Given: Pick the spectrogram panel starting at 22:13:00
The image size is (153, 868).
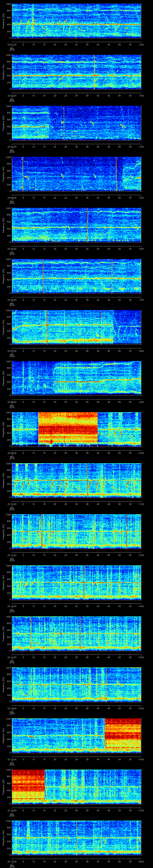Looking at the screenshot, I should click(76, 633).
